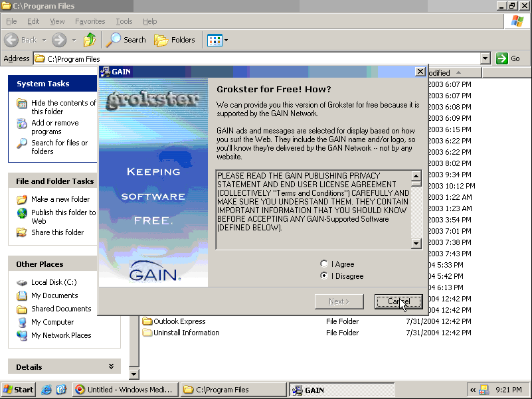Click the address bar showing C:\Program Files

tap(257, 58)
